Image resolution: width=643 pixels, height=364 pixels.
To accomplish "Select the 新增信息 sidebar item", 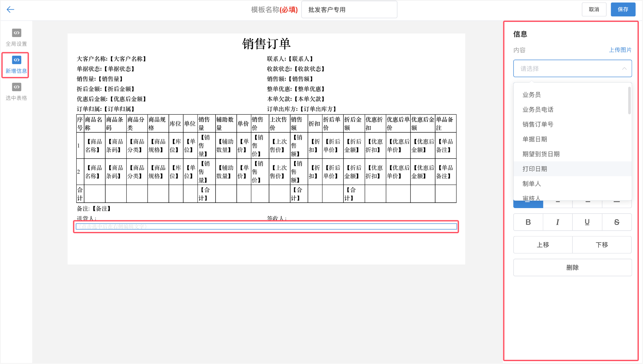I will (x=16, y=65).
